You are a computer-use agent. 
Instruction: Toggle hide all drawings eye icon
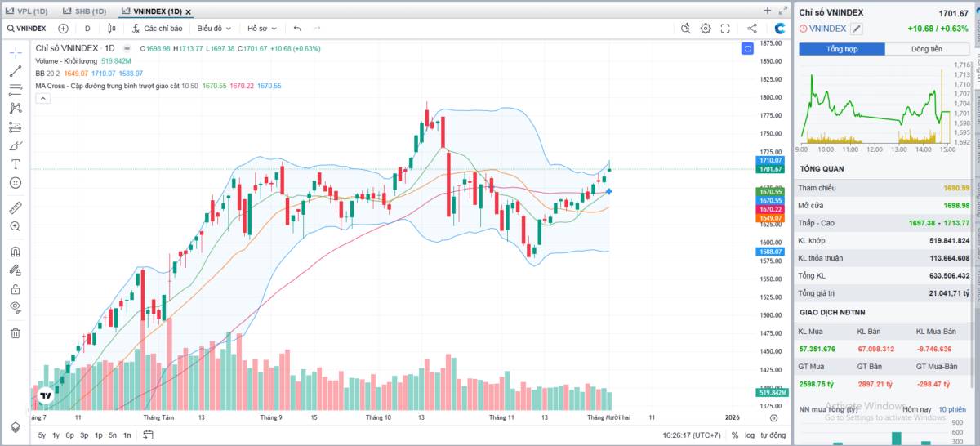click(x=15, y=307)
